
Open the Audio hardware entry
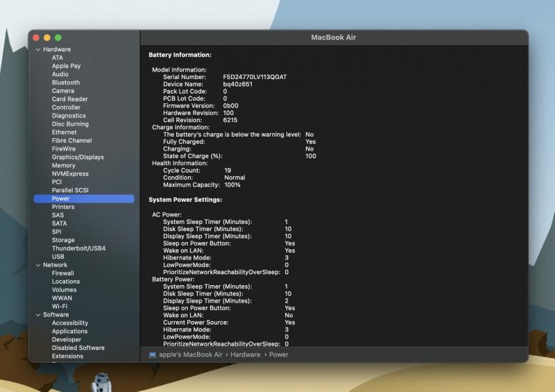pos(60,74)
